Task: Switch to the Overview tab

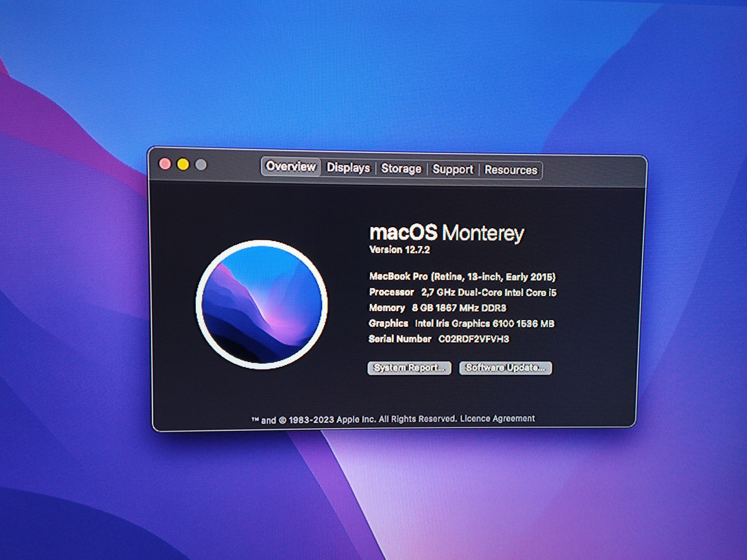Action: (x=291, y=167)
